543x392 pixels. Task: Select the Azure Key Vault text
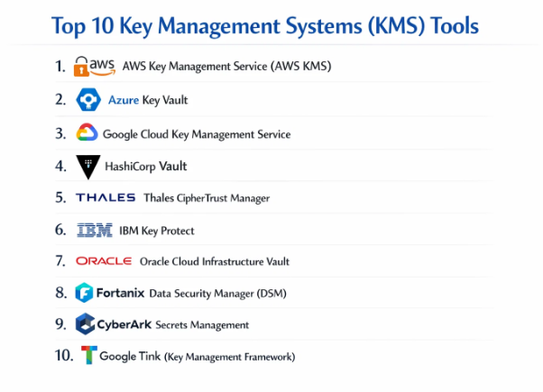(x=148, y=100)
